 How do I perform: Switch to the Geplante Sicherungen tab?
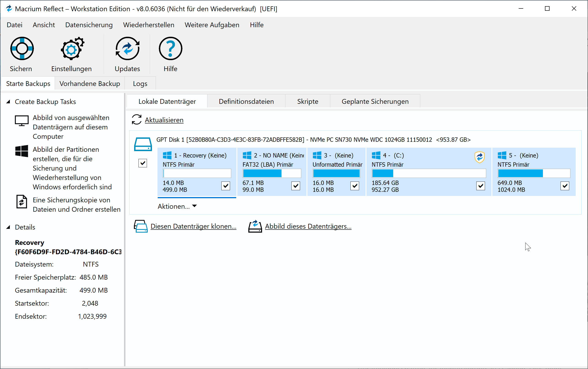[375, 101]
